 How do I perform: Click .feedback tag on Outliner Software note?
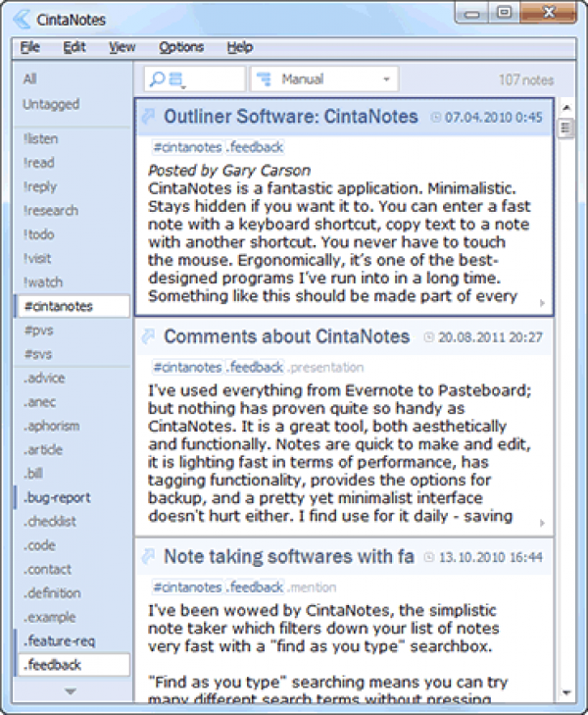(255, 147)
